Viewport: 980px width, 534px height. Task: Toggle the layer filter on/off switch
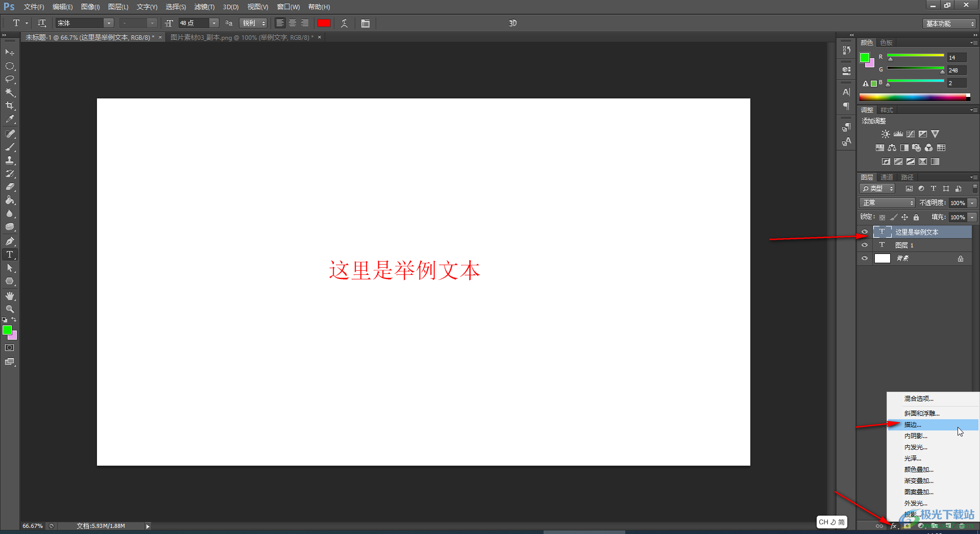[975, 189]
